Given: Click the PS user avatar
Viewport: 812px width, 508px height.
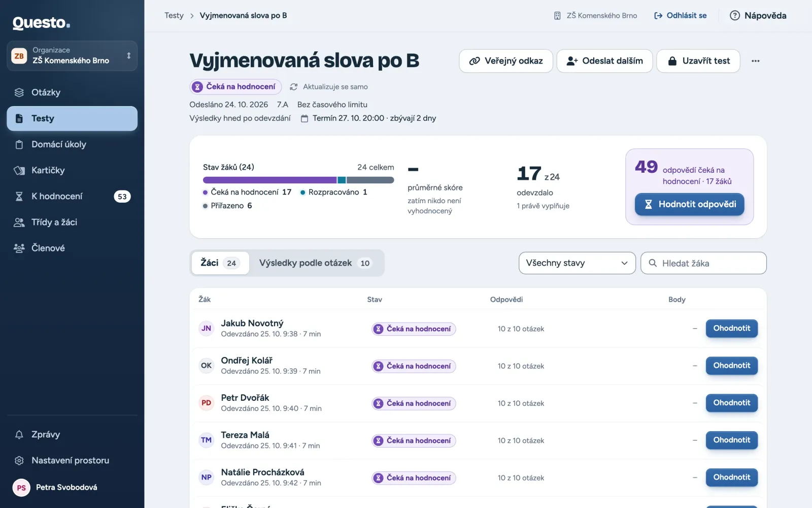Looking at the screenshot, I should click(21, 488).
